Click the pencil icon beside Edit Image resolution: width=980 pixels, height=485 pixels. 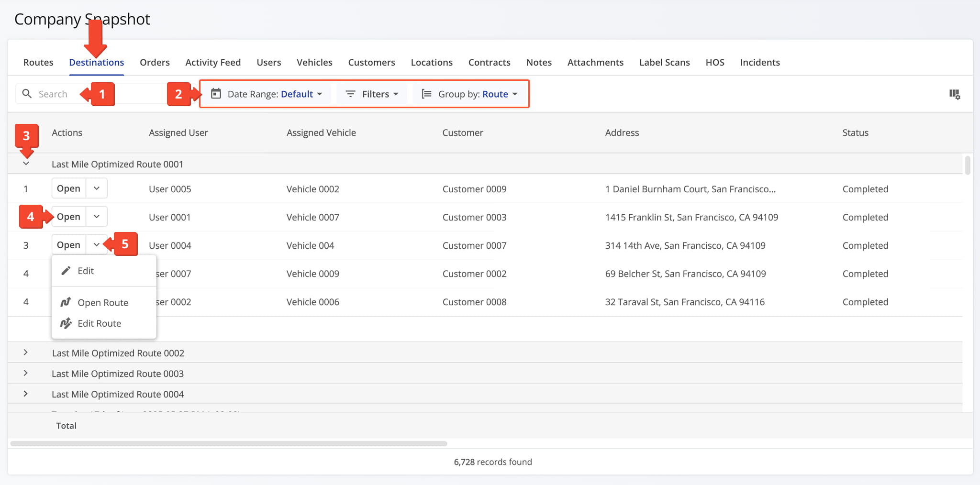click(66, 271)
